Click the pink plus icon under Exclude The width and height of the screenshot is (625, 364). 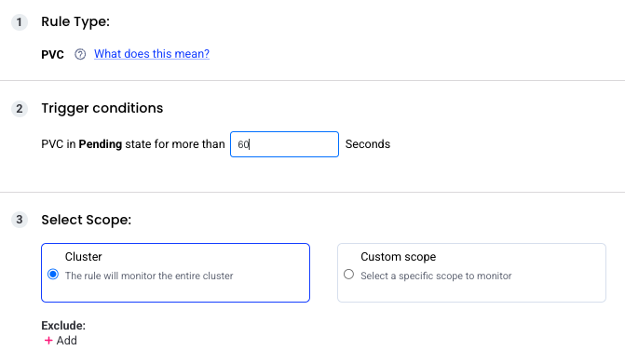coord(48,341)
